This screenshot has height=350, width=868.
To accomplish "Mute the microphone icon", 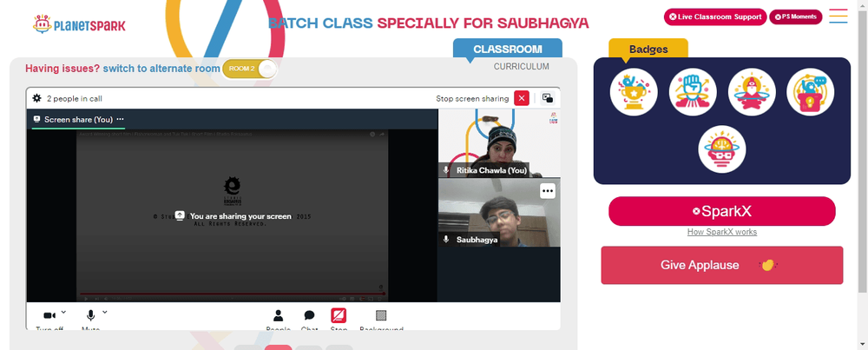I will [x=90, y=315].
